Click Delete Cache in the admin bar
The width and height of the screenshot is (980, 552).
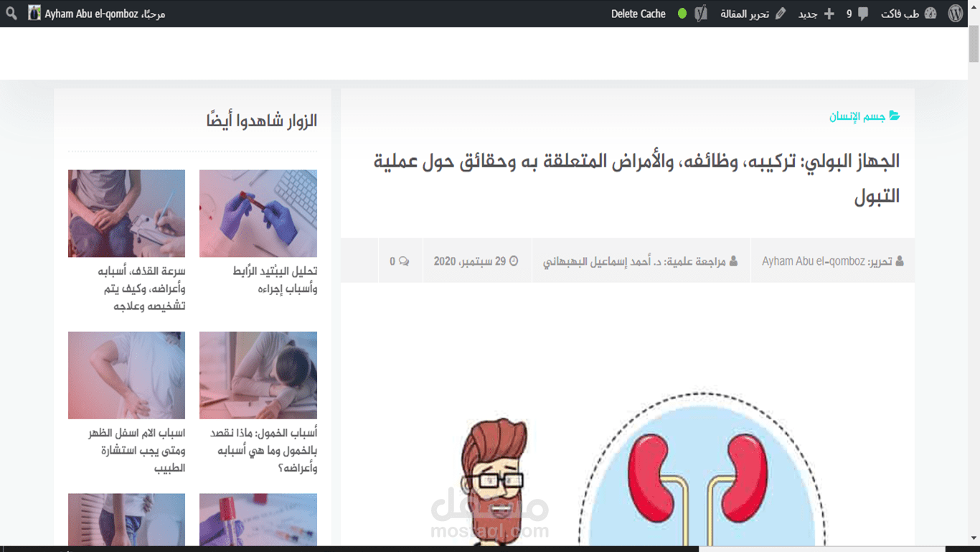[x=639, y=14]
